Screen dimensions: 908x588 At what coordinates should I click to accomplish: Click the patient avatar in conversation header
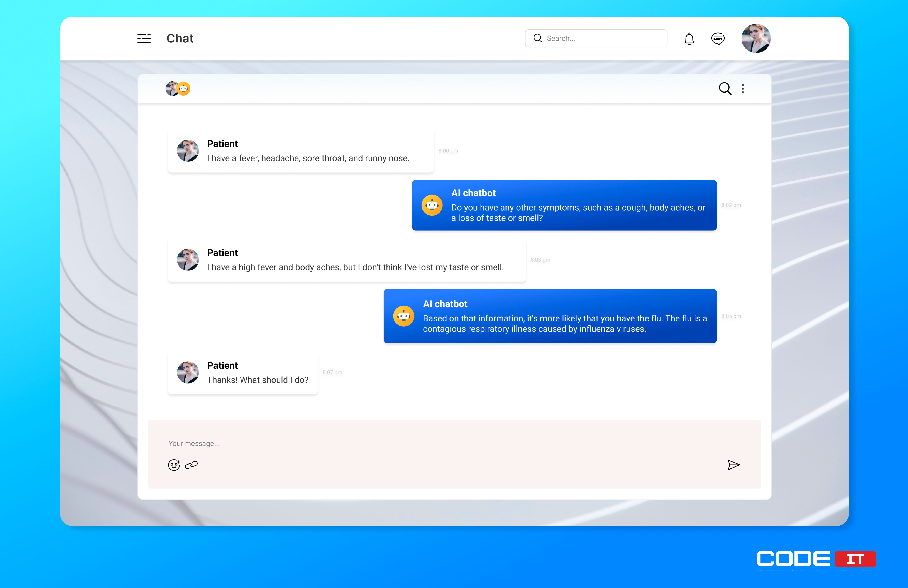point(172,88)
